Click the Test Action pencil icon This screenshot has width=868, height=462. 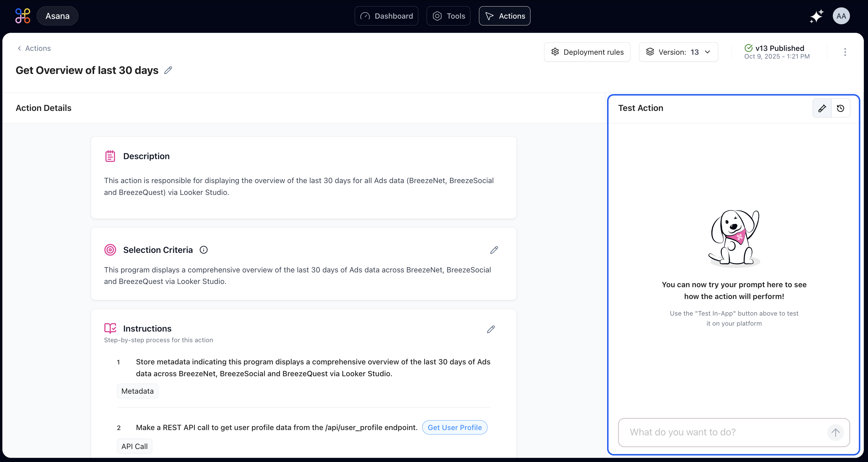[x=822, y=108]
